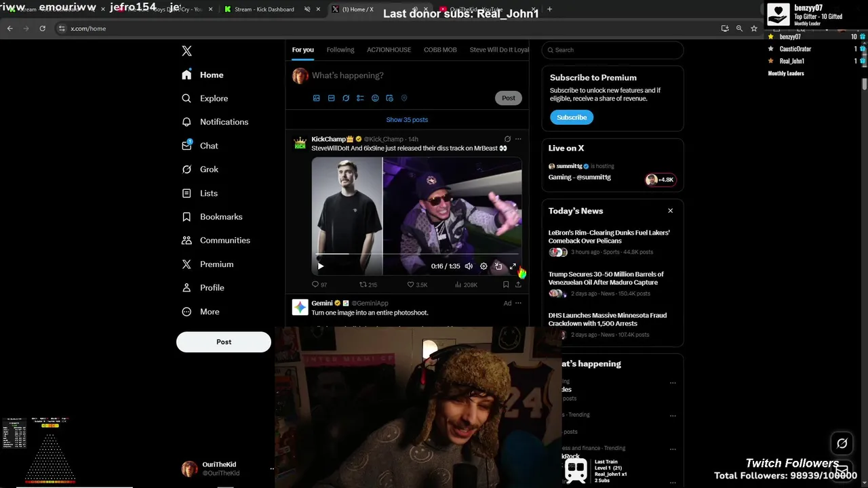Switch to the Following tab
Viewport: 868px width, 488px height.
click(x=340, y=49)
